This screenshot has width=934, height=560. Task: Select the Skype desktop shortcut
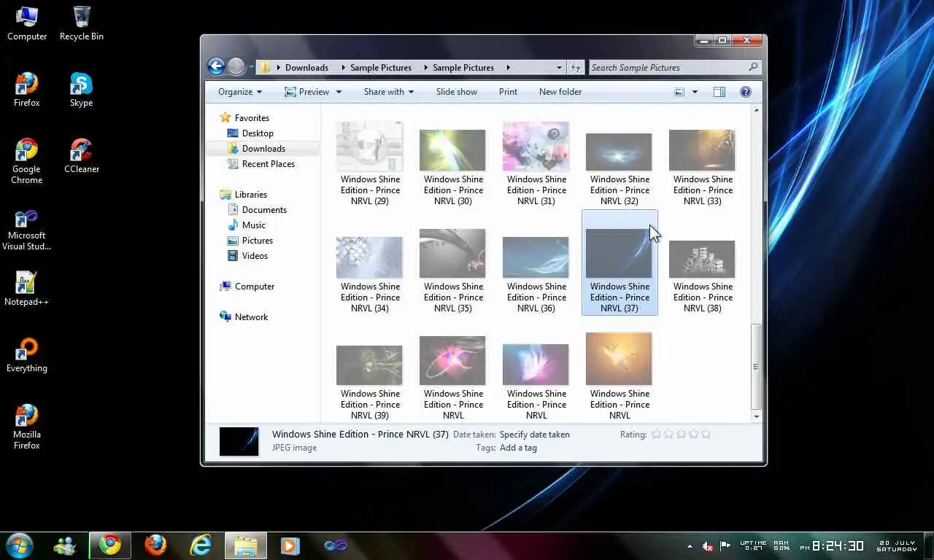tap(82, 90)
